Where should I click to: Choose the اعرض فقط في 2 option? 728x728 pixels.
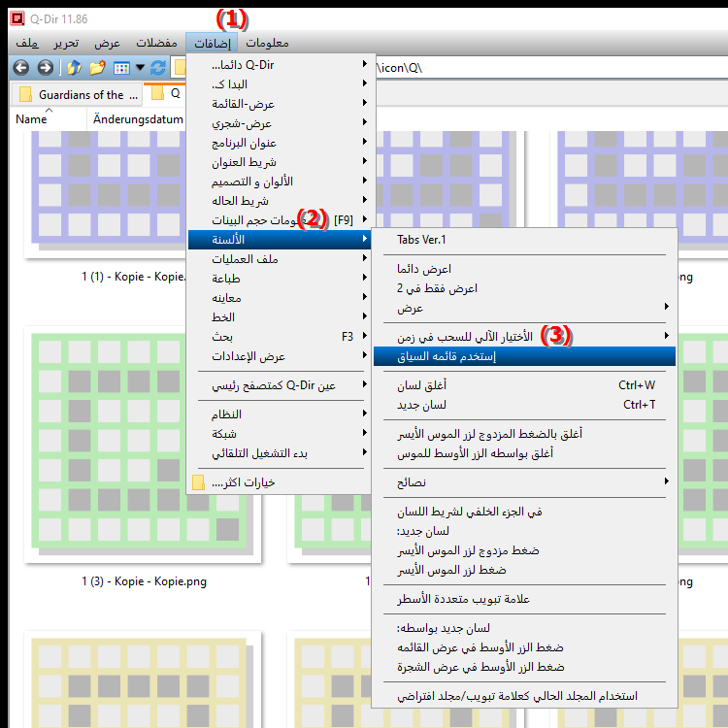524,288
